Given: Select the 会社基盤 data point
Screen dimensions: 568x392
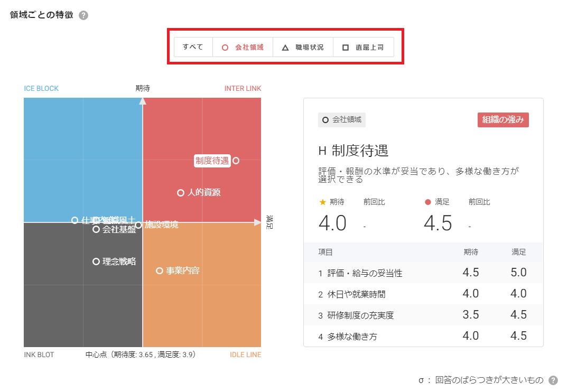Looking at the screenshot, I should click(x=96, y=229).
